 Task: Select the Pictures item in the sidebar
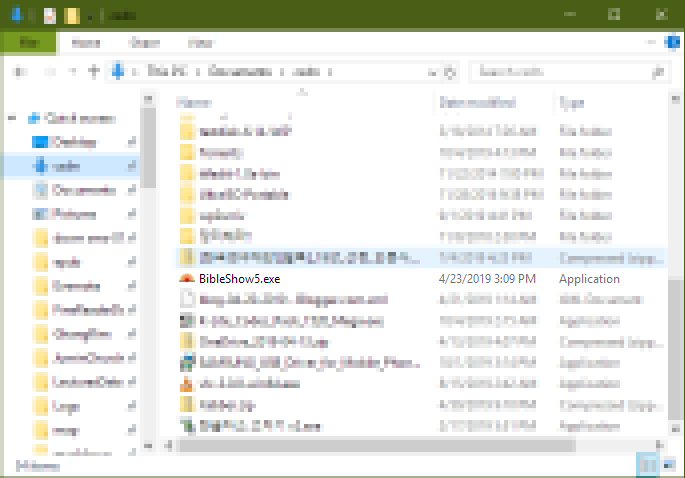[x=73, y=214]
